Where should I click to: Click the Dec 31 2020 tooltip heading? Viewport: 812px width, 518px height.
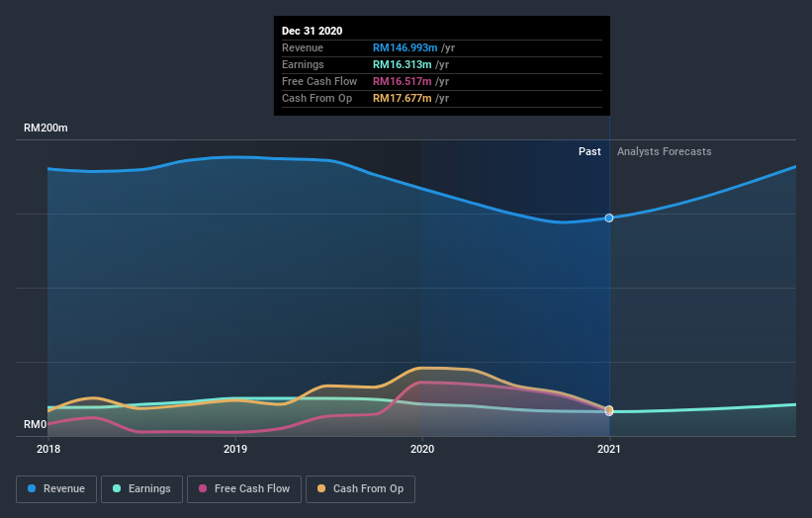coord(312,31)
